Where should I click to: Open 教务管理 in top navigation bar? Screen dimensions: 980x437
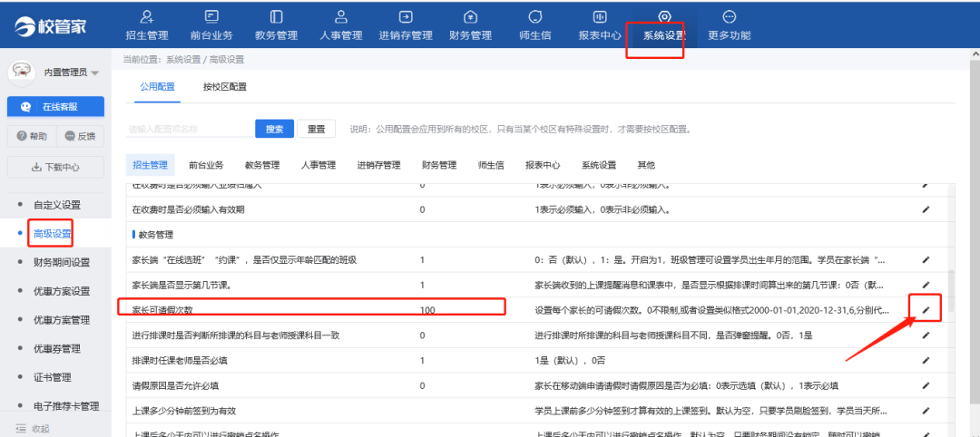pos(277,25)
